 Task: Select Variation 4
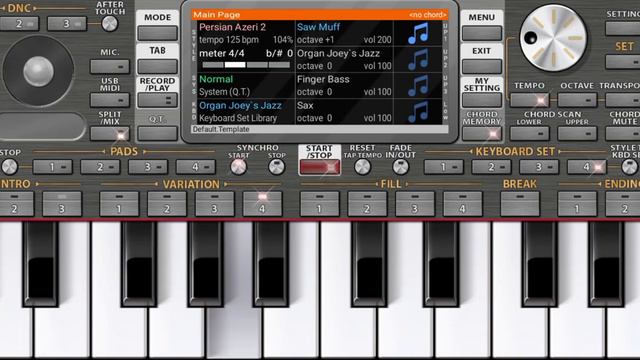click(x=262, y=204)
